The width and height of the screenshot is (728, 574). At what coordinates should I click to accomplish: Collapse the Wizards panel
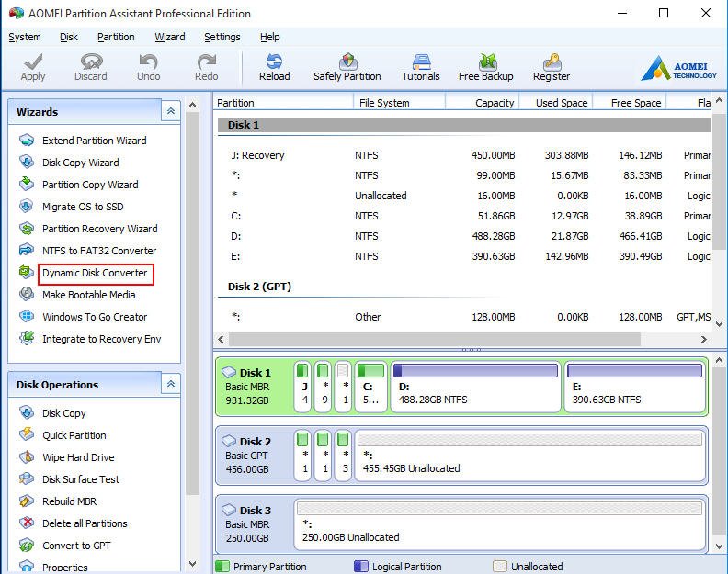[x=170, y=111]
